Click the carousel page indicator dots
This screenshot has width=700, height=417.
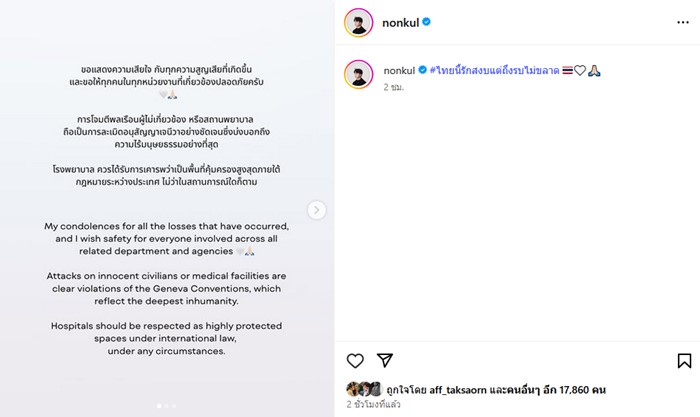pyautogui.click(x=167, y=406)
